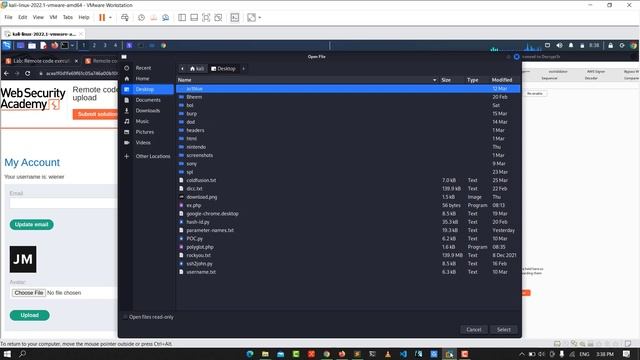Select the coldfusion.txt file
Viewport: 640px width, 360px height.
coord(348,180)
